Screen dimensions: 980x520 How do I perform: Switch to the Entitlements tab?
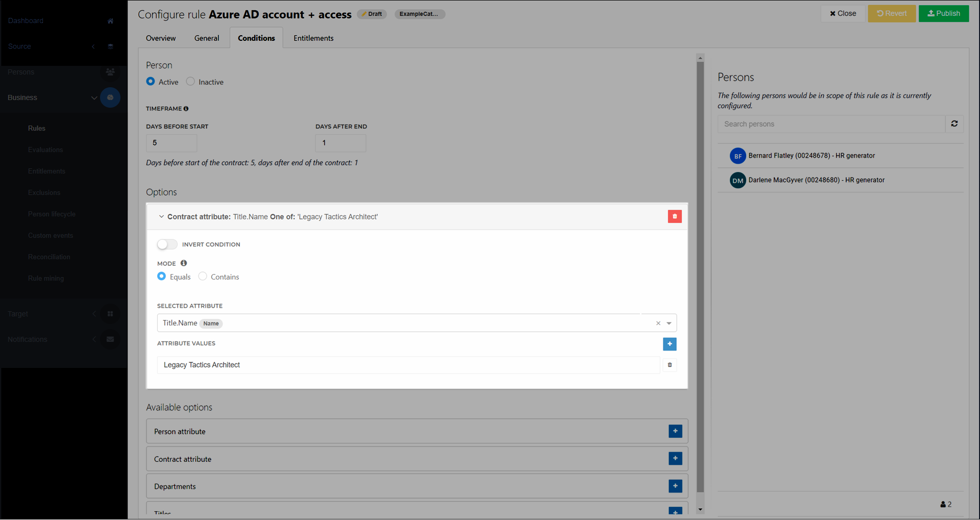click(x=313, y=38)
